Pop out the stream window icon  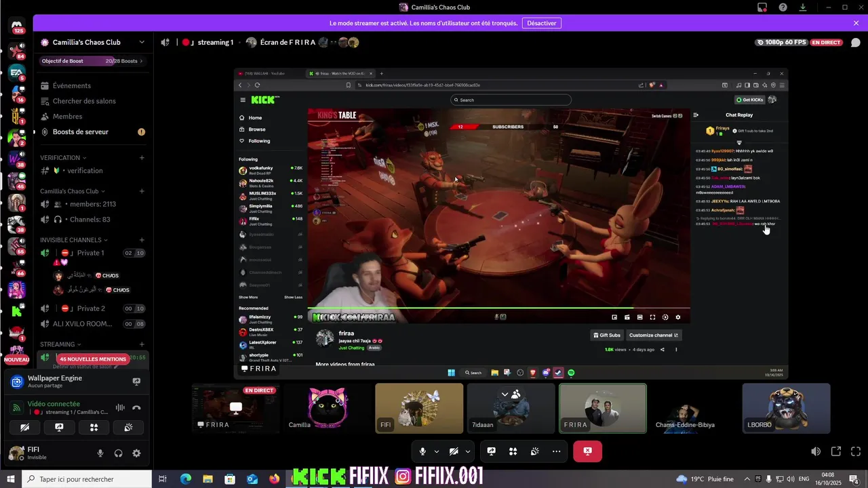(836, 451)
